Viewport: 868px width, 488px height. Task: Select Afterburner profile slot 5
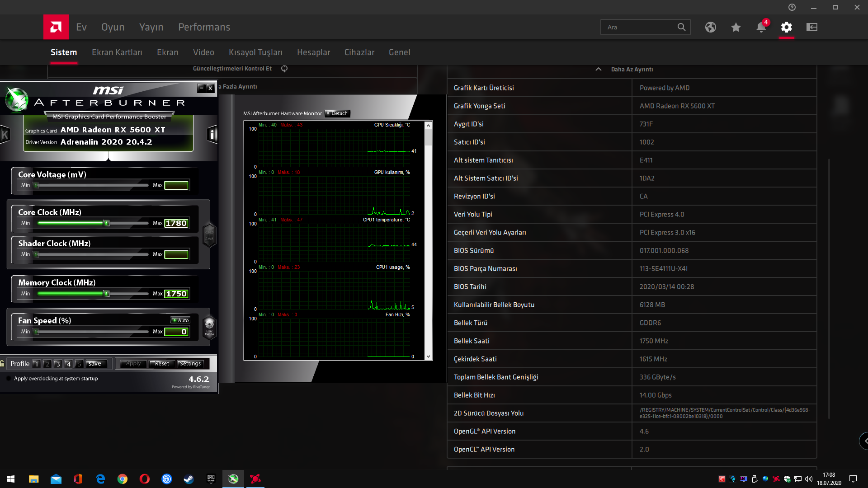79,364
